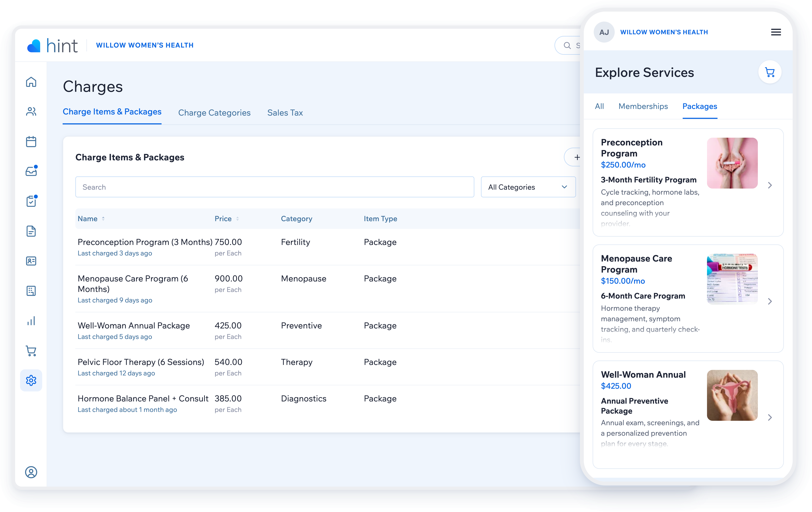
Task: Switch to Charge Items & Packages tab
Action: [112, 112]
